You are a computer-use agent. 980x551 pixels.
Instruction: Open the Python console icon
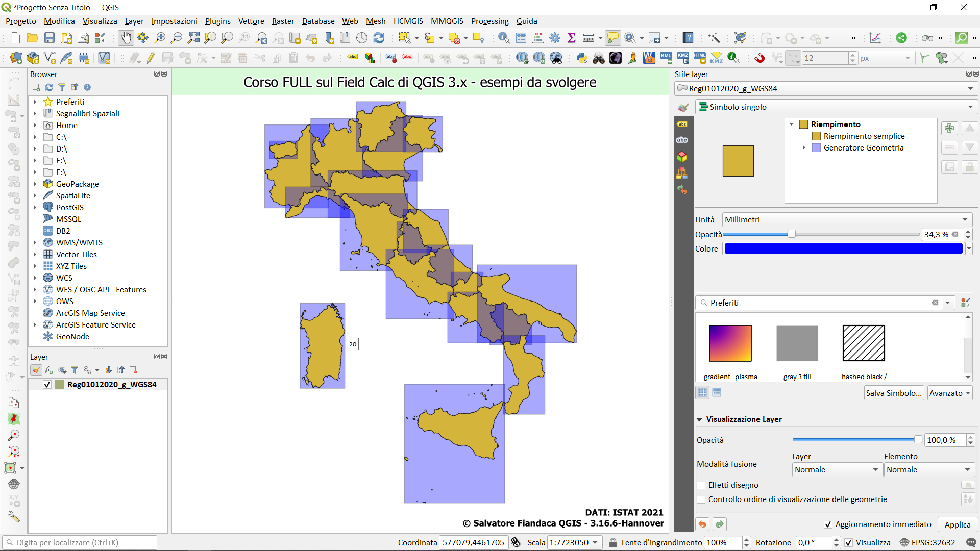click(582, 58)
